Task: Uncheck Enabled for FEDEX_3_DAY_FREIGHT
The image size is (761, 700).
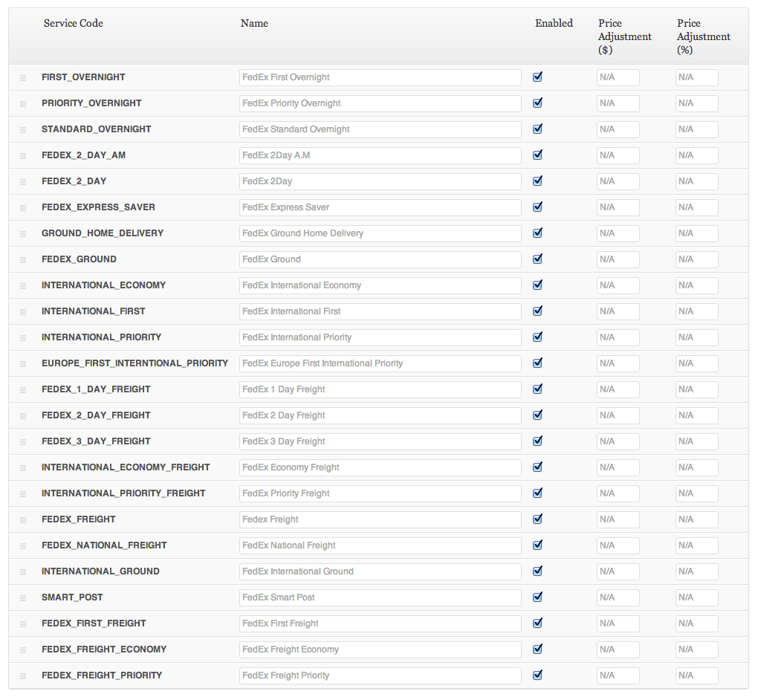Action: click(537, 441)
